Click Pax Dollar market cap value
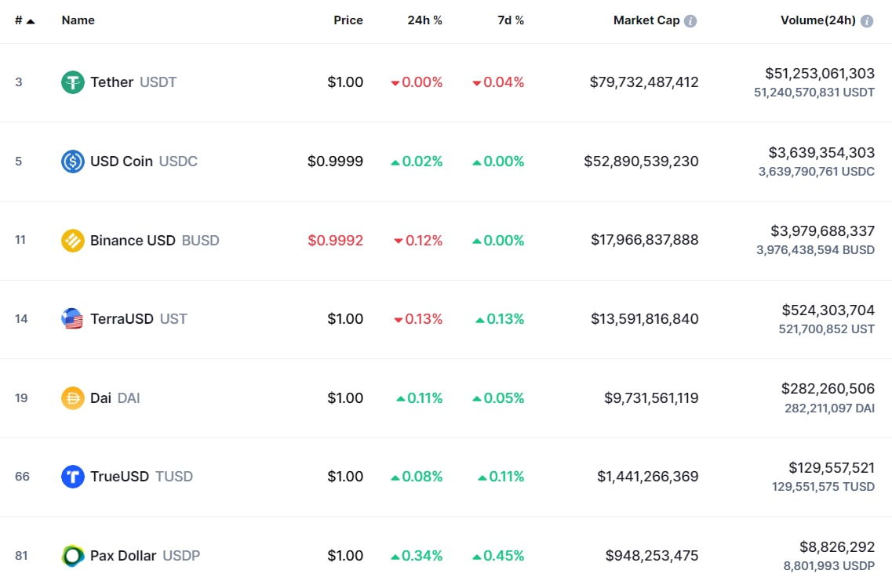The image size is (892, 588). pyautogui.click(x=652, y=556)
